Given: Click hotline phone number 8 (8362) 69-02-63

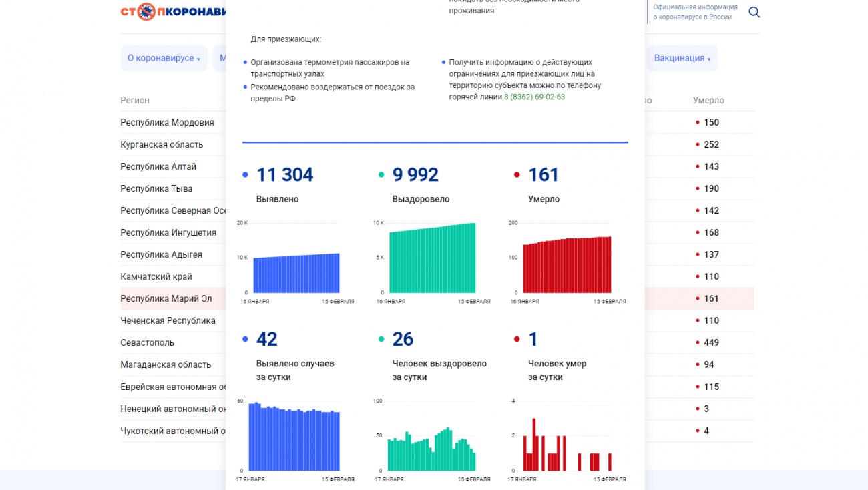Looking at the screenshot, I should (x=534, y=97).
